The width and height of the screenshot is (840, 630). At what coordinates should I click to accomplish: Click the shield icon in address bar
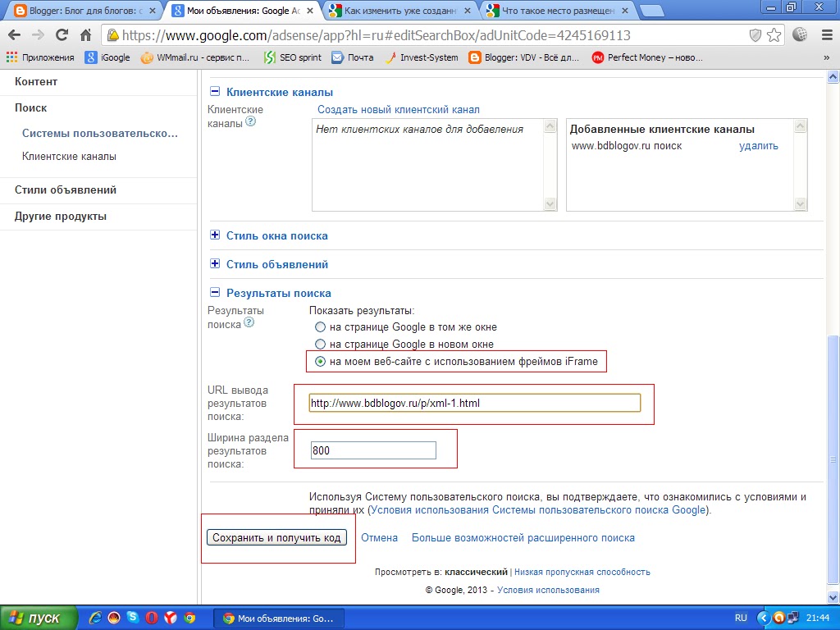coord(755,35)
